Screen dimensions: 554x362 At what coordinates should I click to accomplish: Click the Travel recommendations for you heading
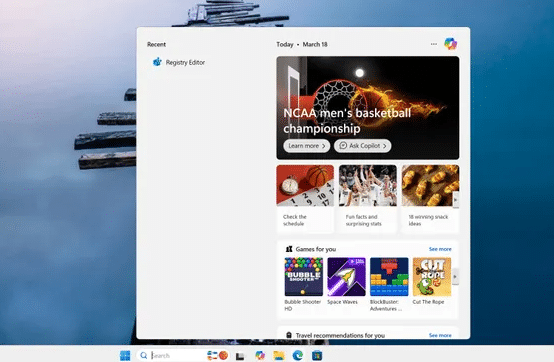click(x=340, y=335)
